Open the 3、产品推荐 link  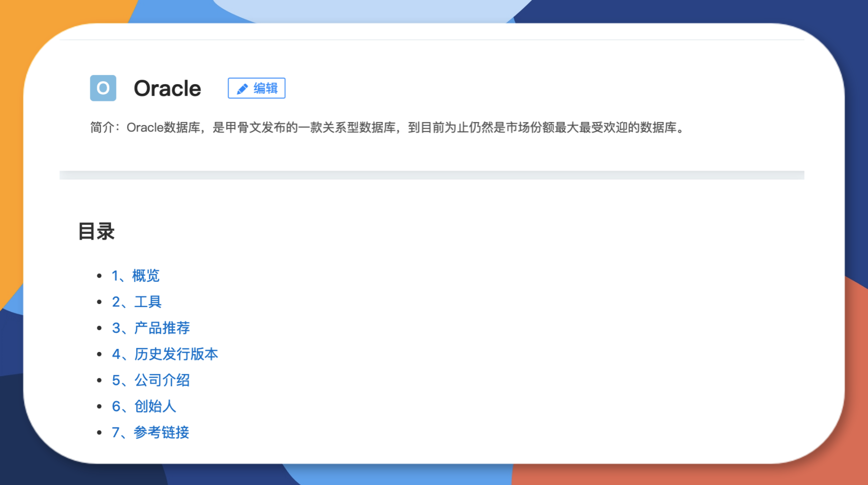(x=150, y=328)
